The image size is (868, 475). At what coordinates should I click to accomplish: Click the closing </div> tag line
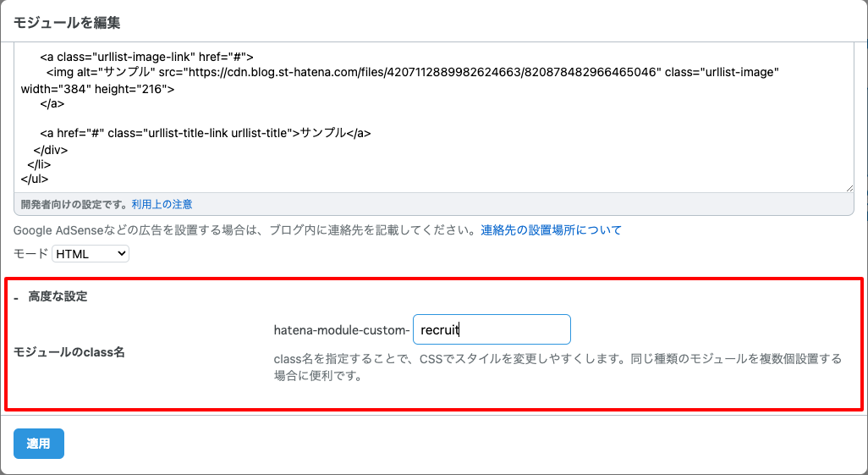click(x=50, y=149)
